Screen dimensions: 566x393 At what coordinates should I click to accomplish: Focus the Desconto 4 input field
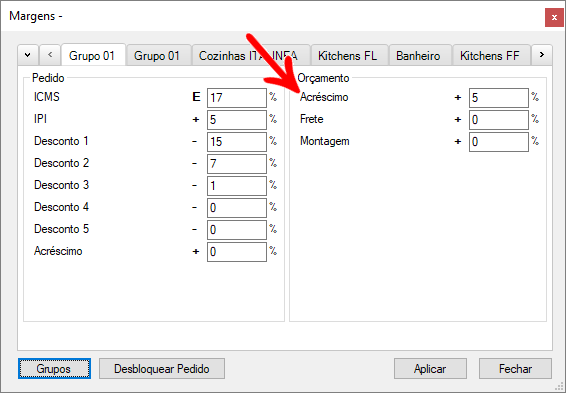pos(237,208)
